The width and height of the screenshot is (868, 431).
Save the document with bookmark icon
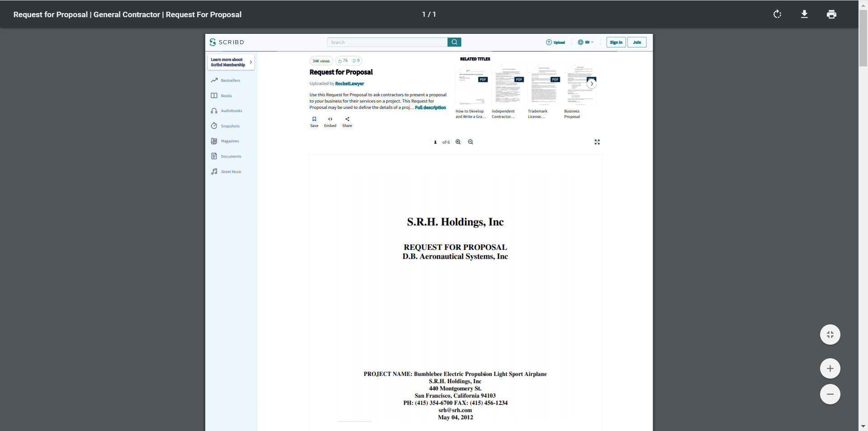click(314, 122)
